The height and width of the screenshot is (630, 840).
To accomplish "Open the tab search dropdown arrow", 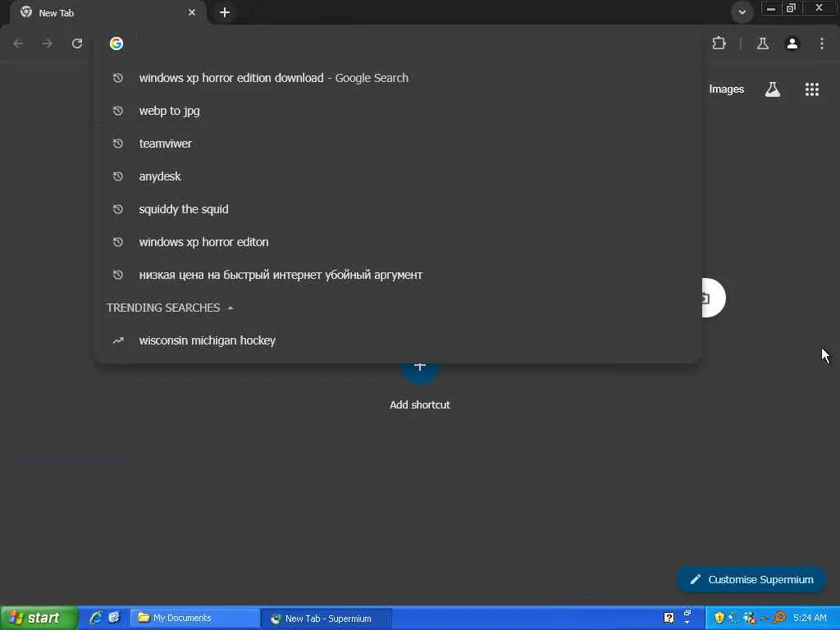I will pos(742,11).
